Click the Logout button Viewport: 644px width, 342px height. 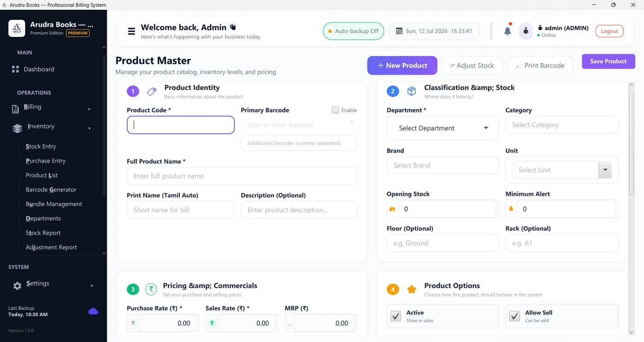point(609,31)
